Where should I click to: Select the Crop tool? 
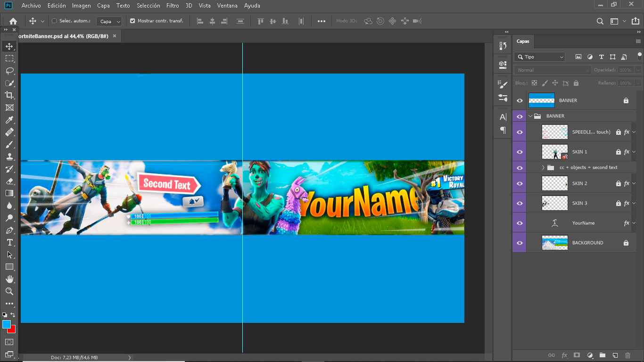(9, 95)
